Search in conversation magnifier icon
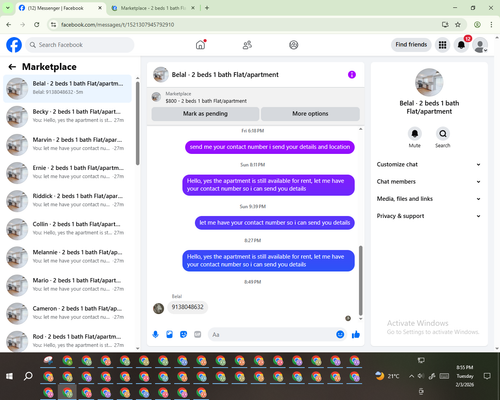This screenshot has width=500, height=400. pos(443,134)
